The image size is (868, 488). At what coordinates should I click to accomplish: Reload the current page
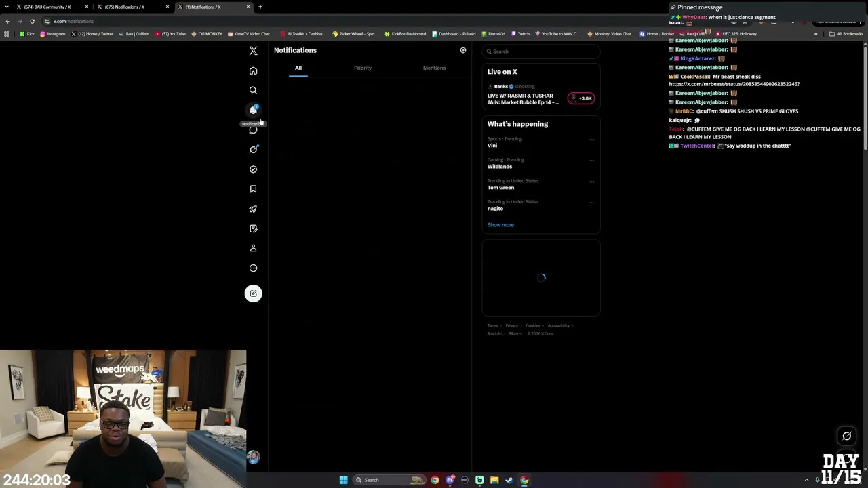32,21
